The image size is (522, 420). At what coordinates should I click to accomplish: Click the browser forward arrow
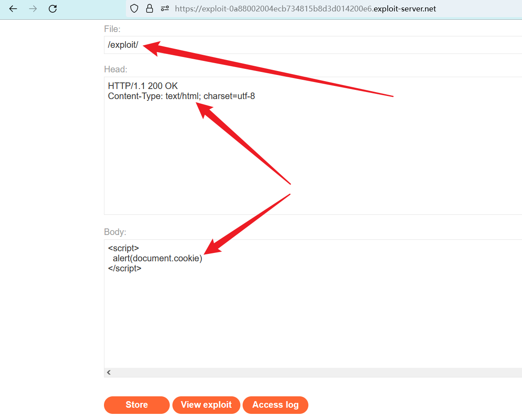32,9
